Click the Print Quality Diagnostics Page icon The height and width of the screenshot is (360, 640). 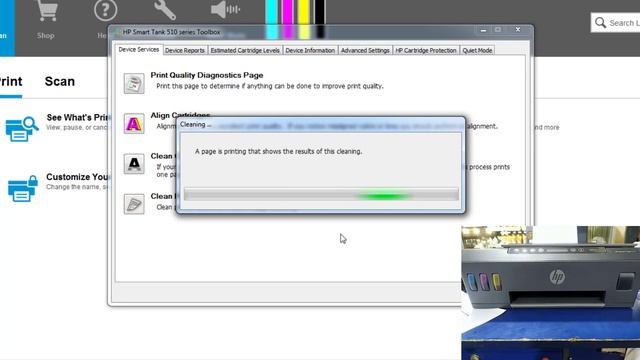point(134,83)
